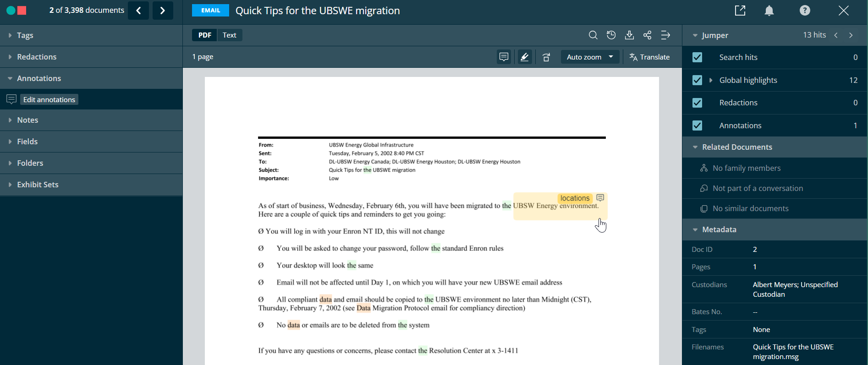The width and height of the screenshot is (868, 365).
Task: Click the EMAIL type badge
Action: point(211,10)
